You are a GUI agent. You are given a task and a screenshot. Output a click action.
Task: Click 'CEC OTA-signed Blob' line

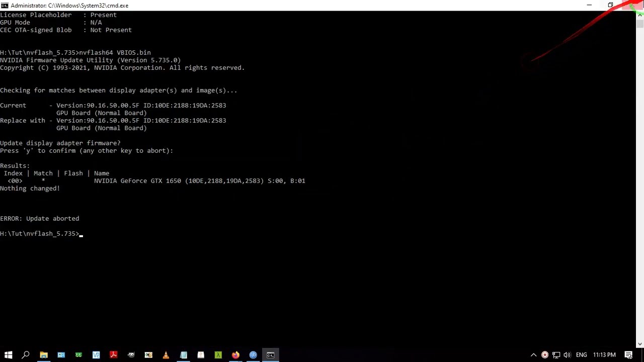(66, 30)
